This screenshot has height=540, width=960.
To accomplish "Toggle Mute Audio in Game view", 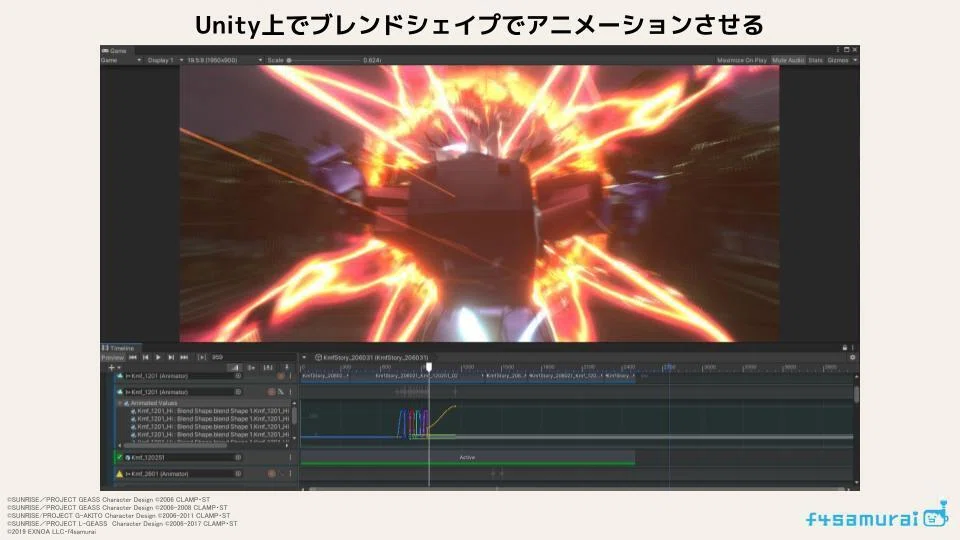I will pyautogui.click(x=788, y=60).
